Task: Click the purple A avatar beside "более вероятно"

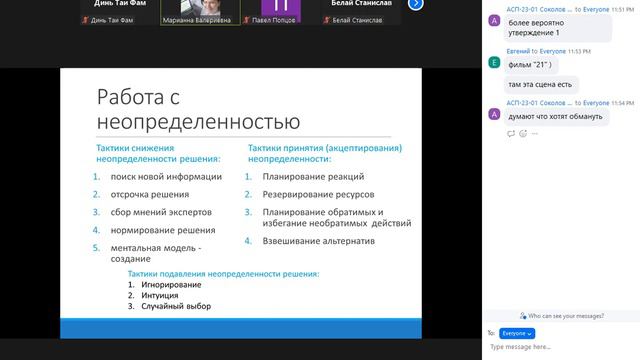Action: (x=494, y=20)
